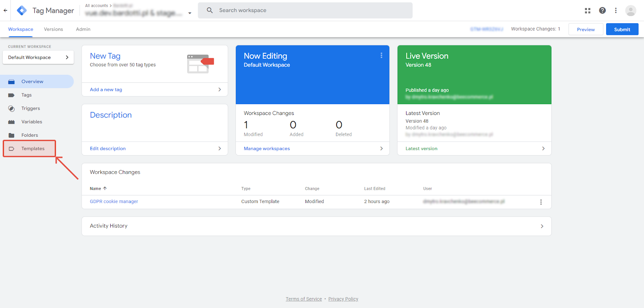Open the user account avatar
Image resolution: width=644 pixels, height=308 pixels.
631,10
